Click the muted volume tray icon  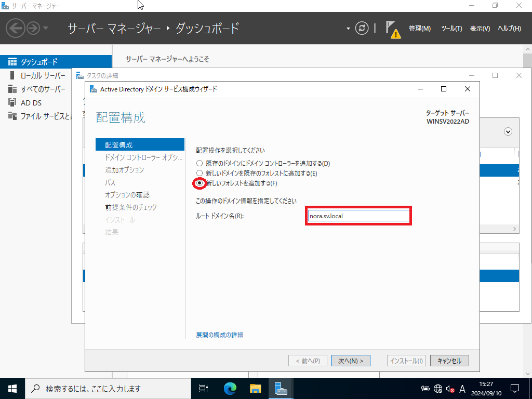pos(450,389)
